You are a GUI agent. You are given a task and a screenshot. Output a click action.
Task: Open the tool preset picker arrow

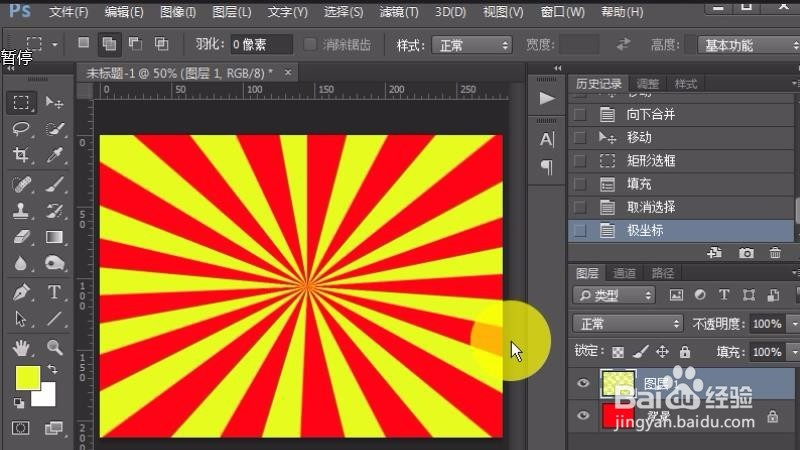[x=55, y=44]
